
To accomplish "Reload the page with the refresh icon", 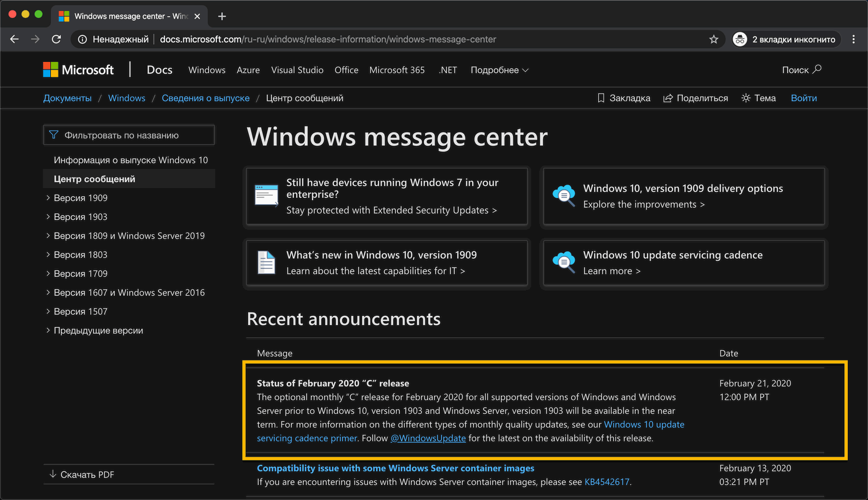I will [x=56, y=39].
